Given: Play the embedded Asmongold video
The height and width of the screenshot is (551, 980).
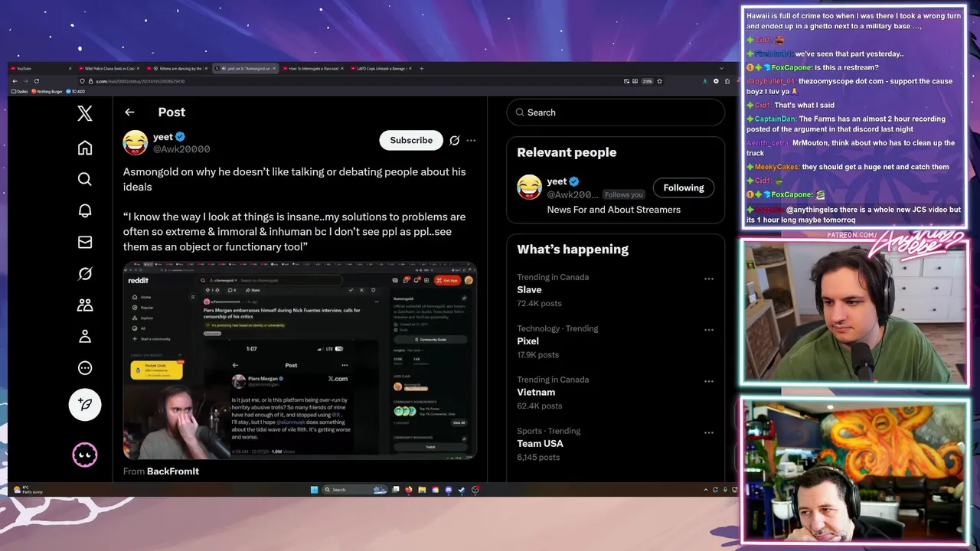Looking at the screenshot, I should 300,360.
